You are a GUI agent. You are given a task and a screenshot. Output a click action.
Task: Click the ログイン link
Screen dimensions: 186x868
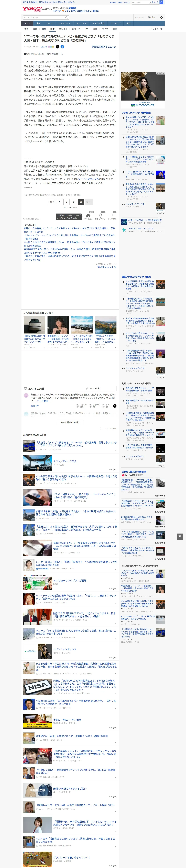pos(57,11)
